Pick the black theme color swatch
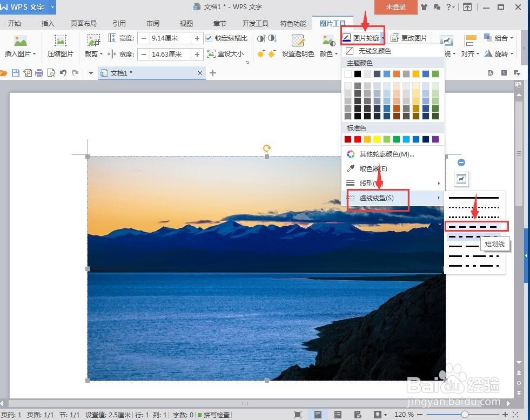 pos(358,73)
